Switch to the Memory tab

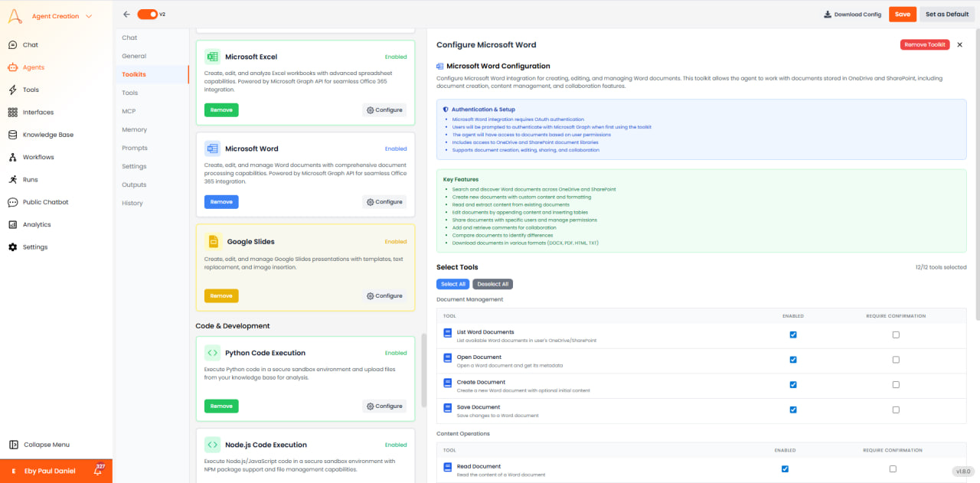click(134, 129)
